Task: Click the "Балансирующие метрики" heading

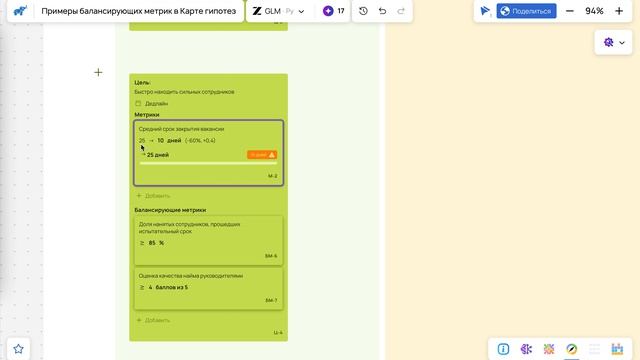Action: 170,210
